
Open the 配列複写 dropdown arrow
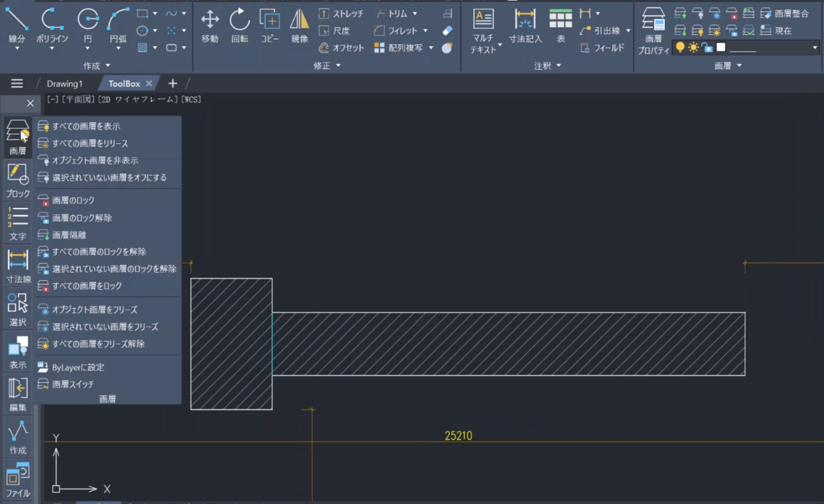(x=431, y=48)
